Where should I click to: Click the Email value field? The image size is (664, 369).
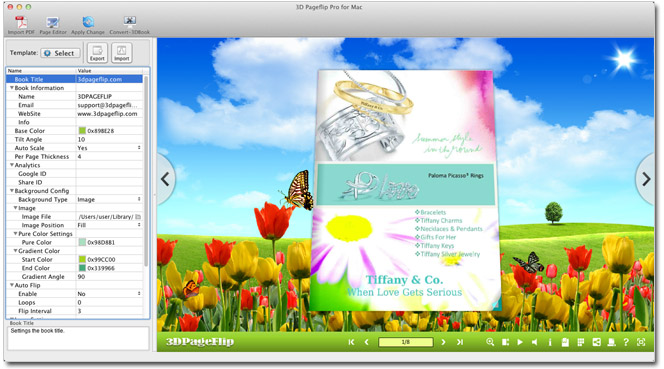click(x=109, y=105)
